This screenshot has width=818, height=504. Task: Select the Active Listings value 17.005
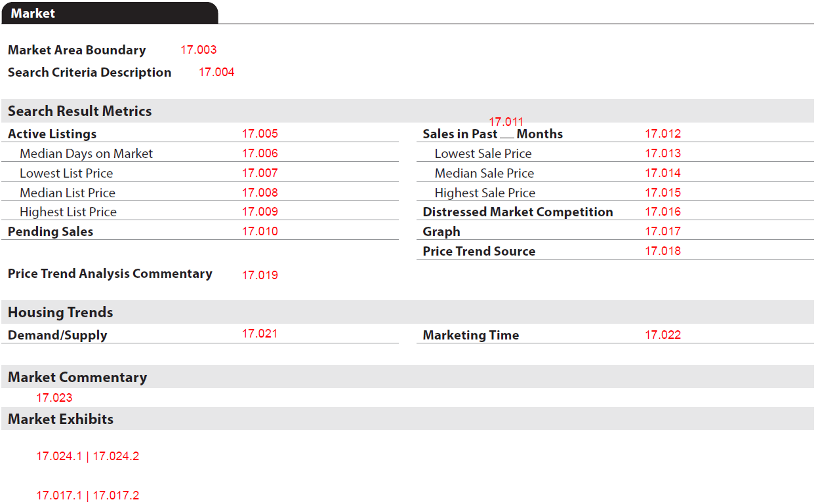(x=260, y=134)
